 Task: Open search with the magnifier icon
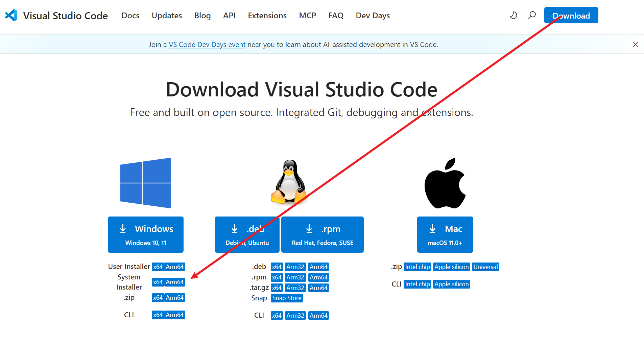pos(532,15)
